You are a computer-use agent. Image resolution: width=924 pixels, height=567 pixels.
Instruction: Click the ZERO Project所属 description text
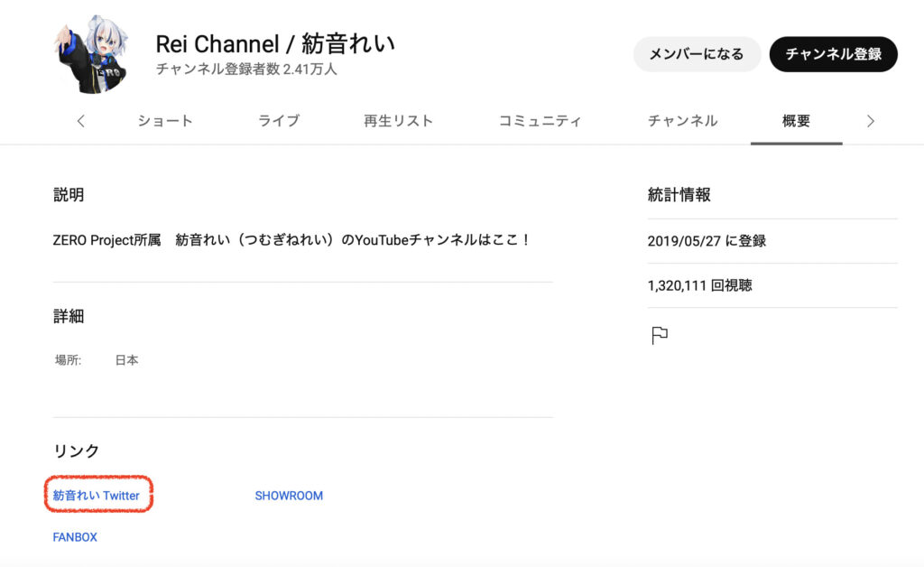tap(291, 241)
